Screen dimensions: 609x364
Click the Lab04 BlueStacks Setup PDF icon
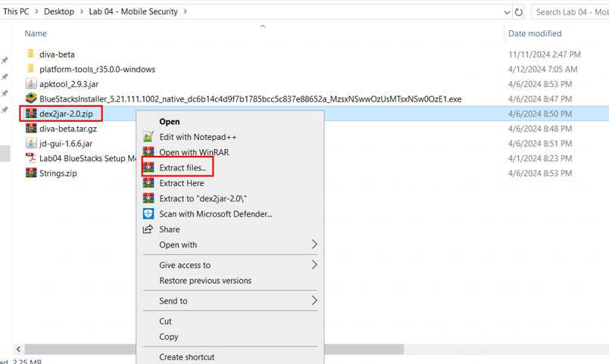[x=31, y=158]
